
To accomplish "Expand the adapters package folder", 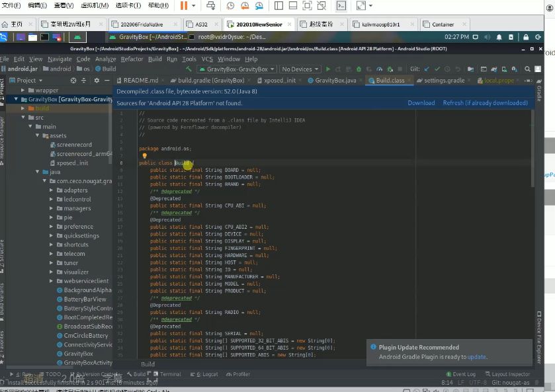I will (x=52, y=190).
